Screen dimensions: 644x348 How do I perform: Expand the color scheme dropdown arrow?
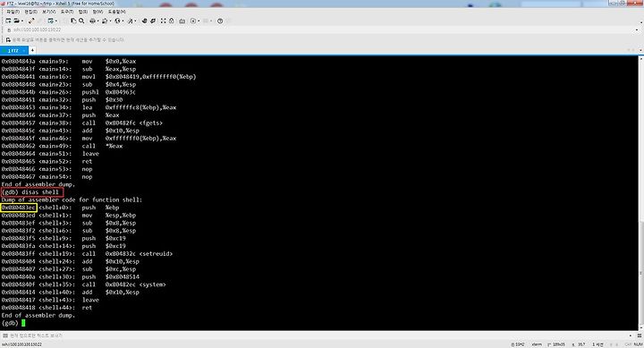pyautogui.click(x=111, y=21)
